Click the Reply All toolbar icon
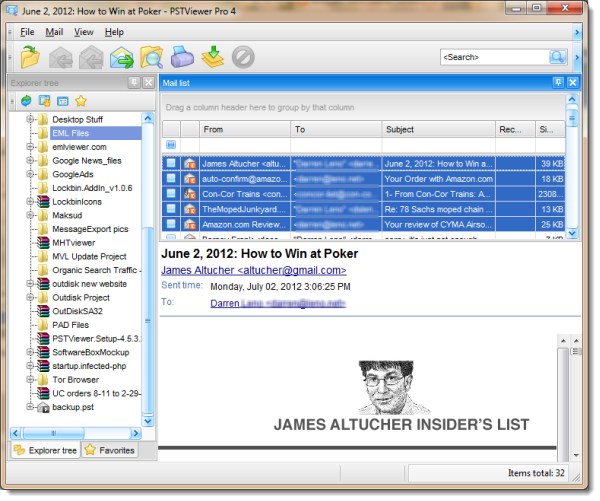 tap(91, 57)
